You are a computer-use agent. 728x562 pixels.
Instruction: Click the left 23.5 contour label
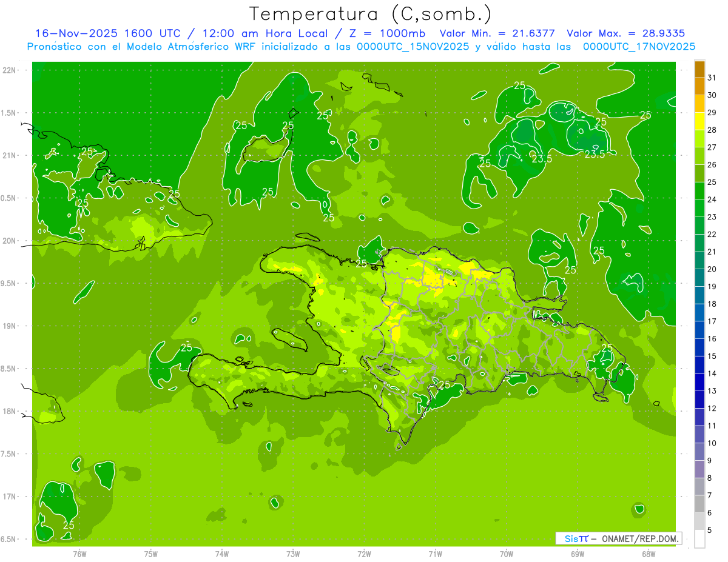pos(542,159)
